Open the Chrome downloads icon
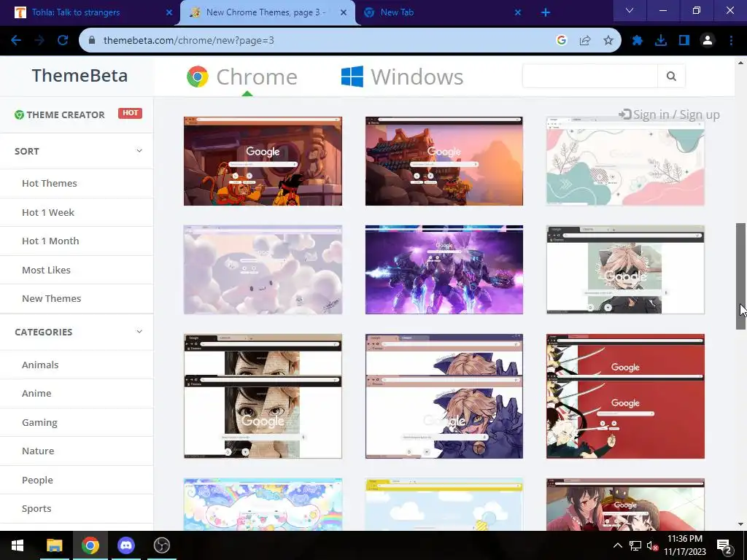The image size is (747, 560). click(x=661, y=41)
